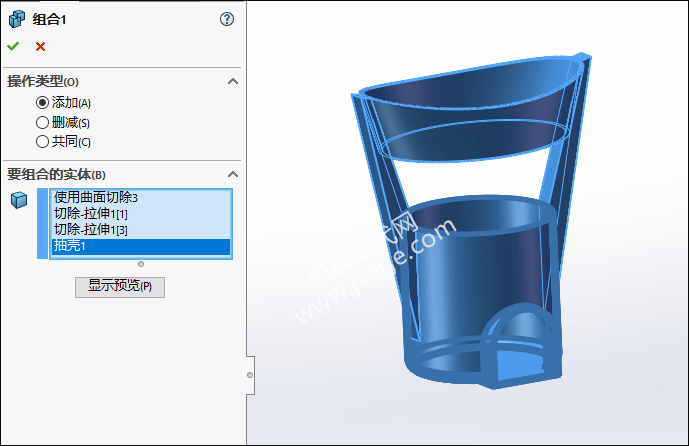Click the 组合1 feature icon in the header
689x446 pixels.
16,19
